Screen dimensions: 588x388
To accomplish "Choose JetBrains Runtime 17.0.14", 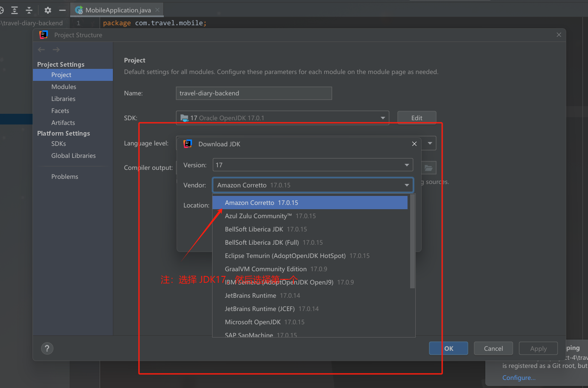I will point(310,296).
